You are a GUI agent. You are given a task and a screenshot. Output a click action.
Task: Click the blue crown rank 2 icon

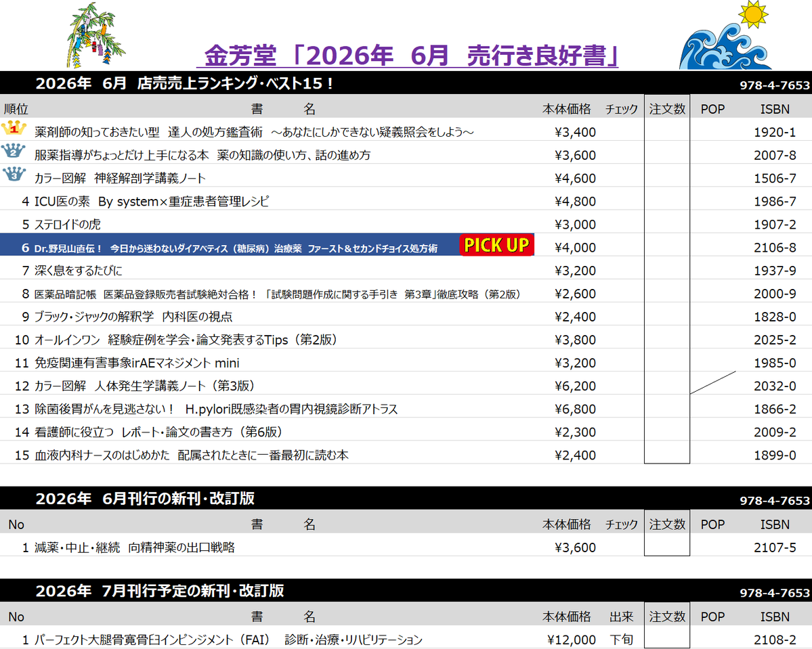pos(14,151)
